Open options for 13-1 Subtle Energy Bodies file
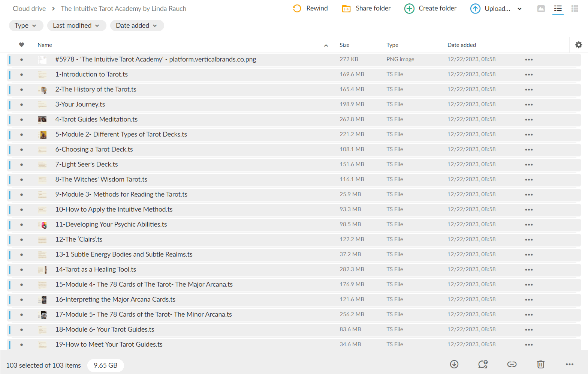 coord(529,255)
